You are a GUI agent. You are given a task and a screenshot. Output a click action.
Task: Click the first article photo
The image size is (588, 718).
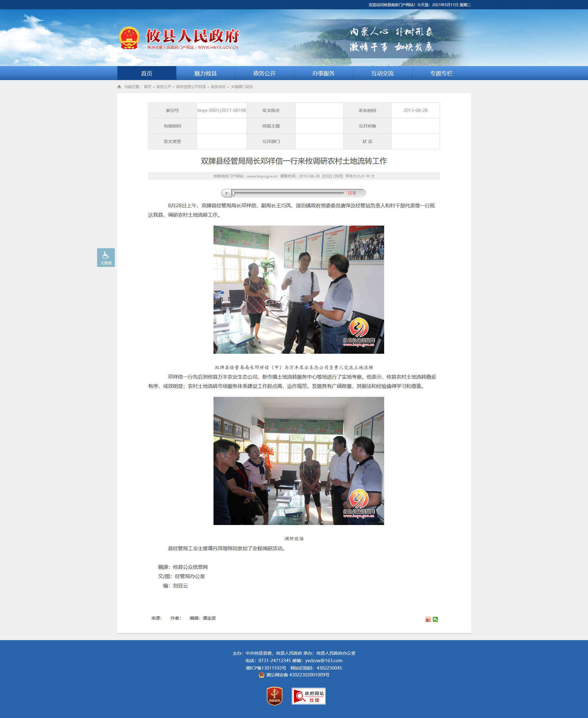[x=298, y=289]
